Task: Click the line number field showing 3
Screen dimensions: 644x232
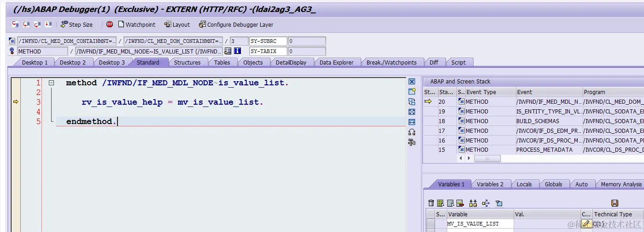Action: click(x=239, y=41)
